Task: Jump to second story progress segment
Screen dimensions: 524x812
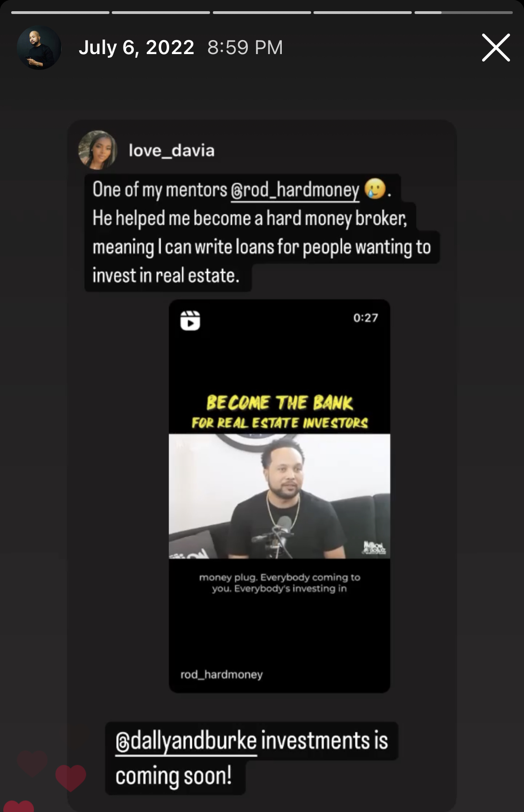Action: pyautogui.click(x=161, y=13)
